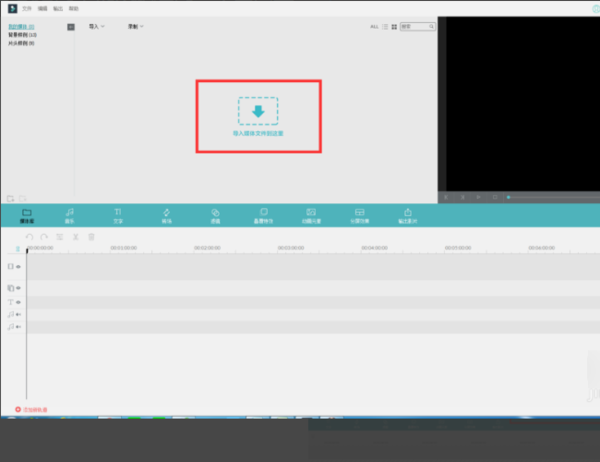Click the scissors cut tool

[76, 237]
